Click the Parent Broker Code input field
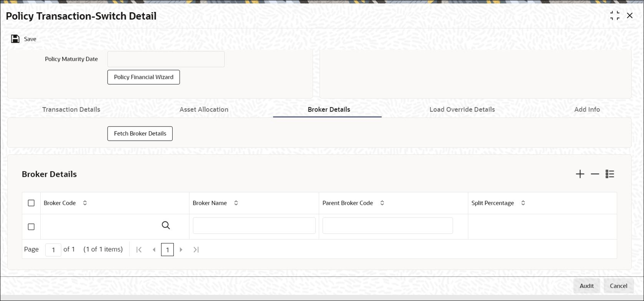This screenshot has width=644, height=301. coord(388,226)
